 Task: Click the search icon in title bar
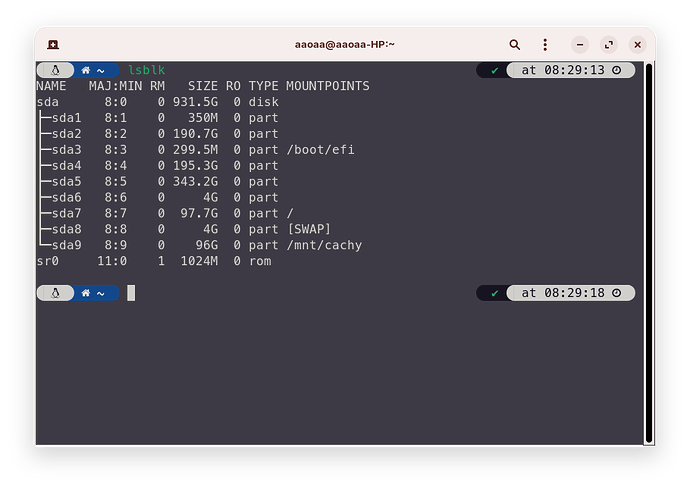pos(515,45)
